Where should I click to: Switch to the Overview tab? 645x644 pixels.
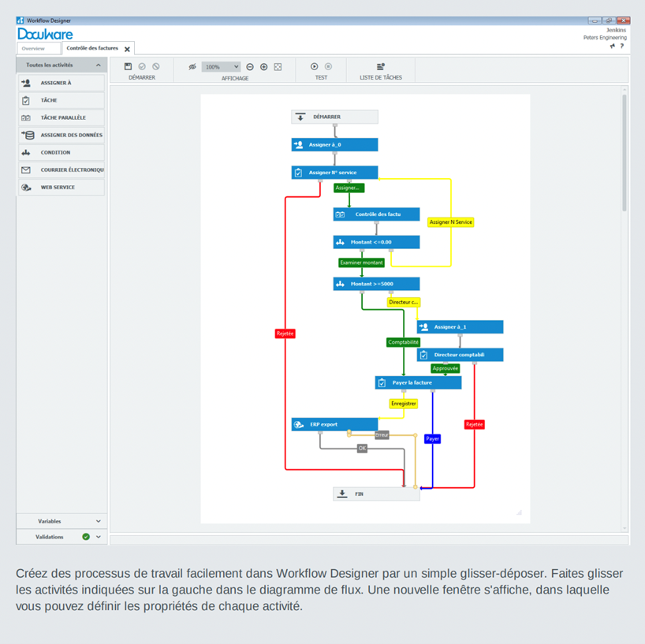[33, 49]
